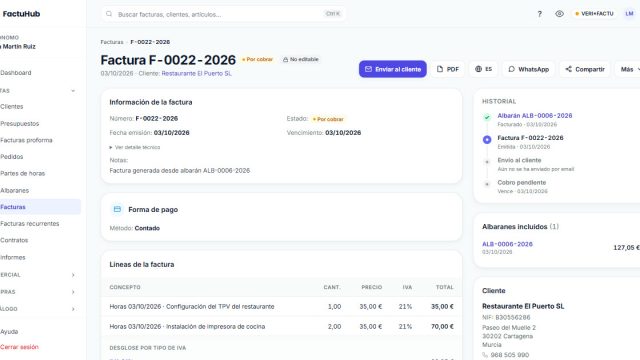This screenshot has width=640, height=360.
Task: Toggle the eye visibility icon in header
Action: 559,14
